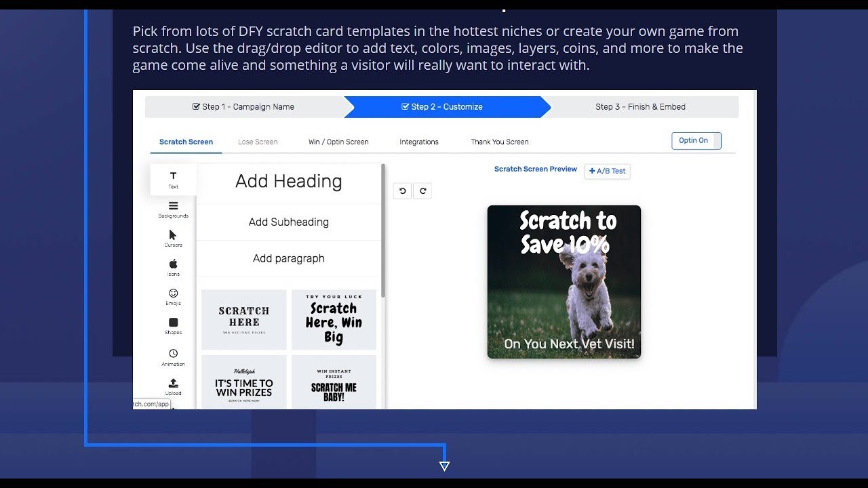The height and width of the screenshot is (488, 868).
Task: Select Step 2 - Customize
Action: 447,107
